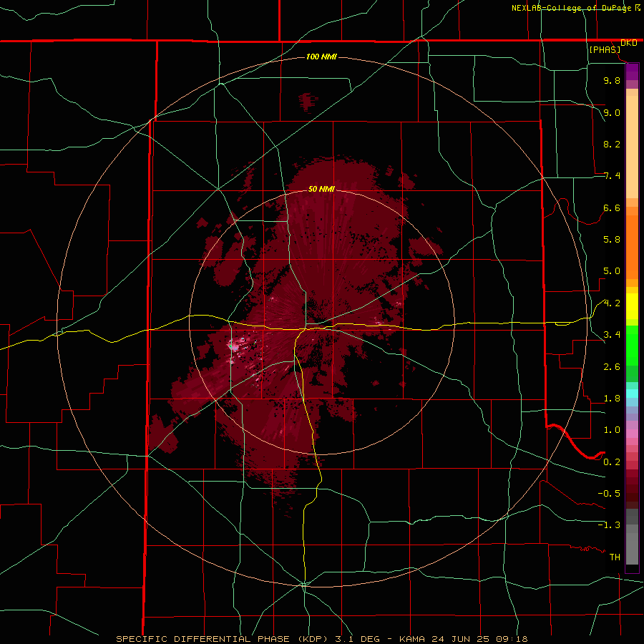
Task: Click the 8.2 value on the scale
Action: click(x=612, y=144)
